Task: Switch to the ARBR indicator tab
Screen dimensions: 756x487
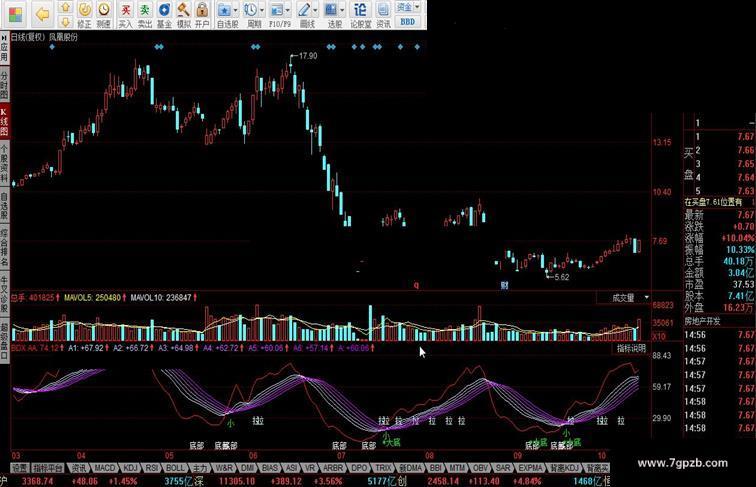Action: click(x=333, y=468)
